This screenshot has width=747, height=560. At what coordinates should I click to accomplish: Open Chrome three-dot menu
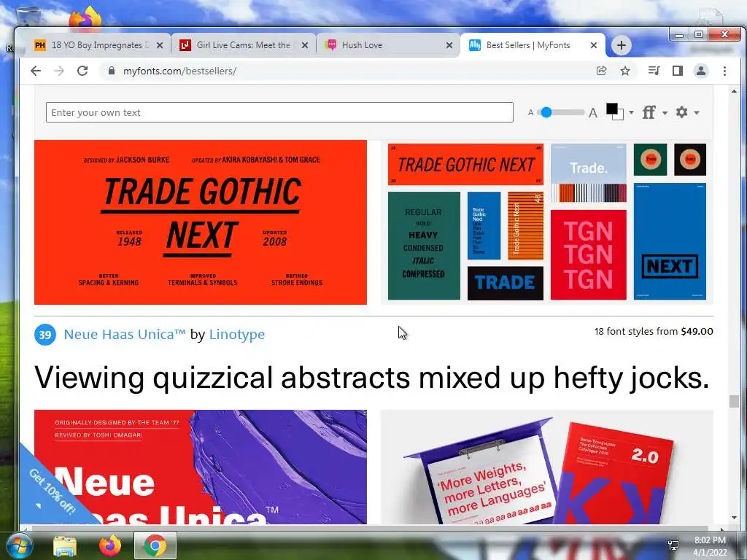[724, 71]
